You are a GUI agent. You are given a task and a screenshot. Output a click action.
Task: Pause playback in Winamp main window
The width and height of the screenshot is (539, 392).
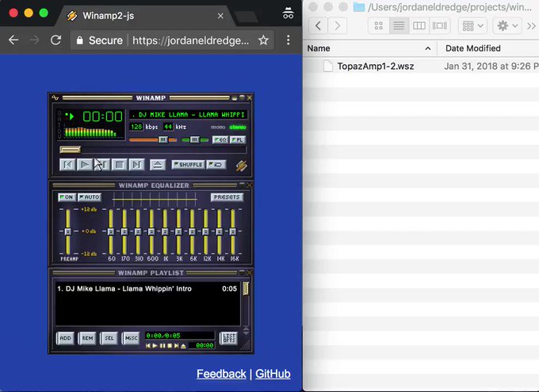click(102, 165)
